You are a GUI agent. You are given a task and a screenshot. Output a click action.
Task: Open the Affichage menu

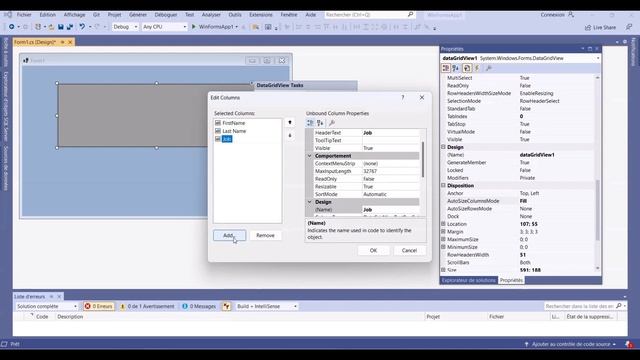tap(74, 15)
